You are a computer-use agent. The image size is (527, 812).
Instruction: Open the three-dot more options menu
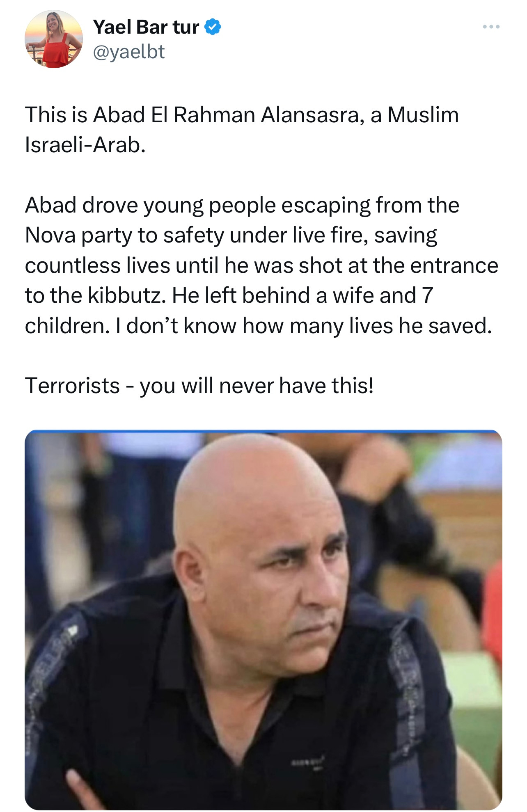[491, 27]
